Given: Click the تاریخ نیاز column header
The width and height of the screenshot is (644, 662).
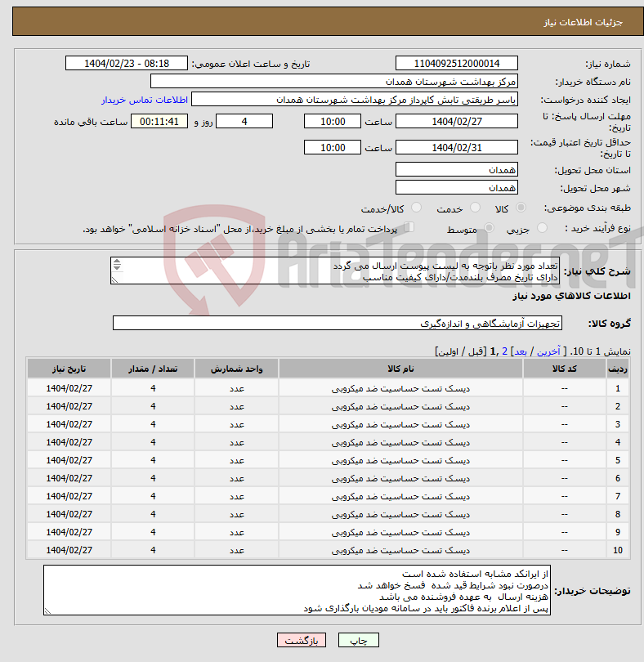Looking at the screenshot, I should click(x=69, y=369).
